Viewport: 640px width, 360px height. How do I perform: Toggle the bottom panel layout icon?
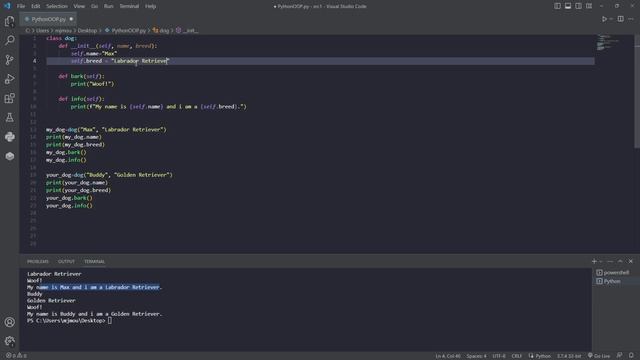click(568, 6)
